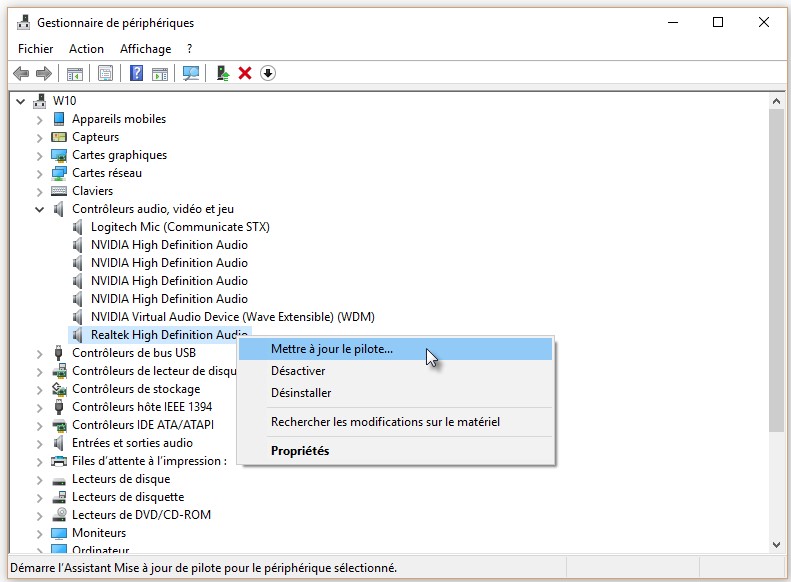This screenshot has height=582, width=791.
Task: Choose Mettre à jour le pilote
Action: click(x=332, y=349)
